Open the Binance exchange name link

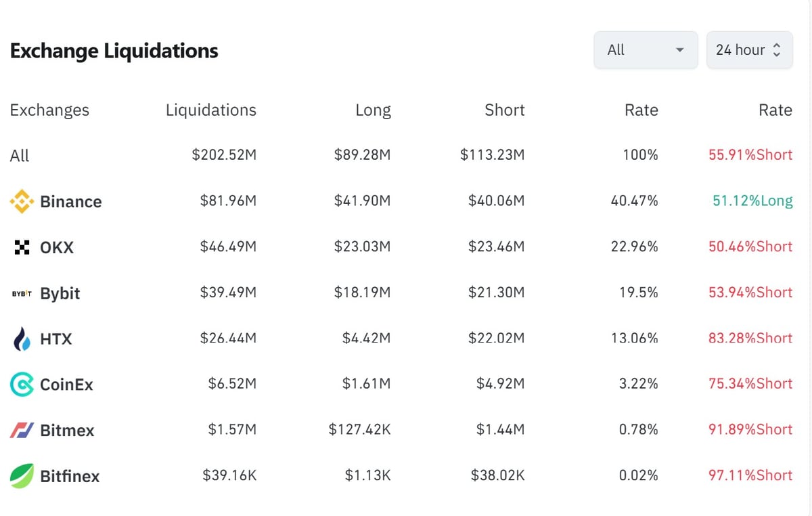tap(71, 202)
